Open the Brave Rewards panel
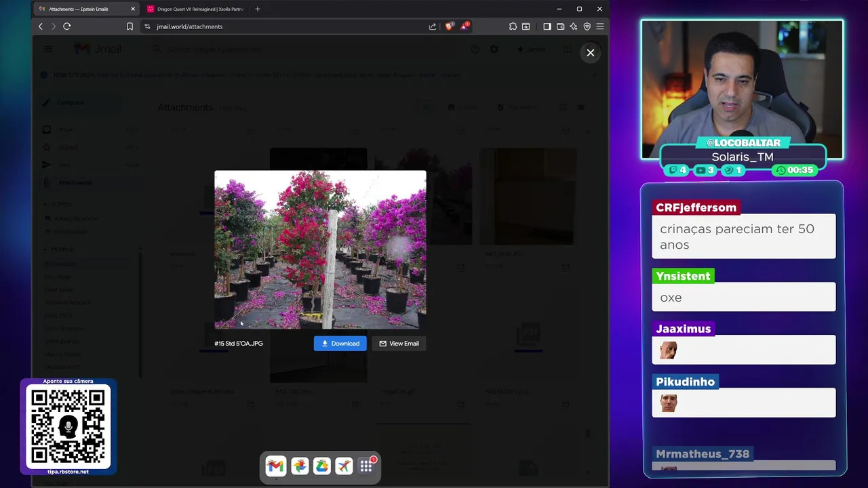This screenshot has height=488, width=868. pyautogui.click(x=465, y=26)
